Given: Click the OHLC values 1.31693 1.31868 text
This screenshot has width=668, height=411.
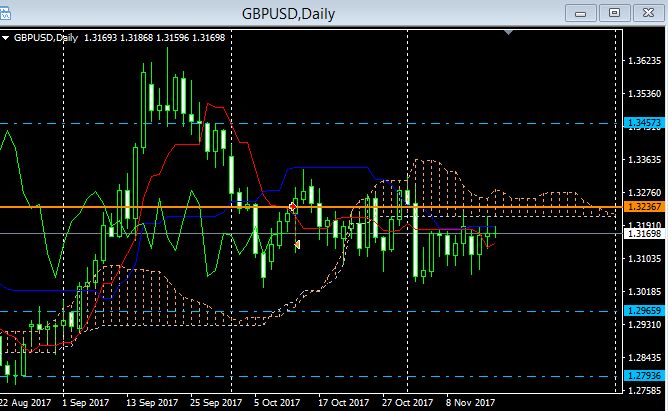Looking at the screenshot, I should coord(118,37).
